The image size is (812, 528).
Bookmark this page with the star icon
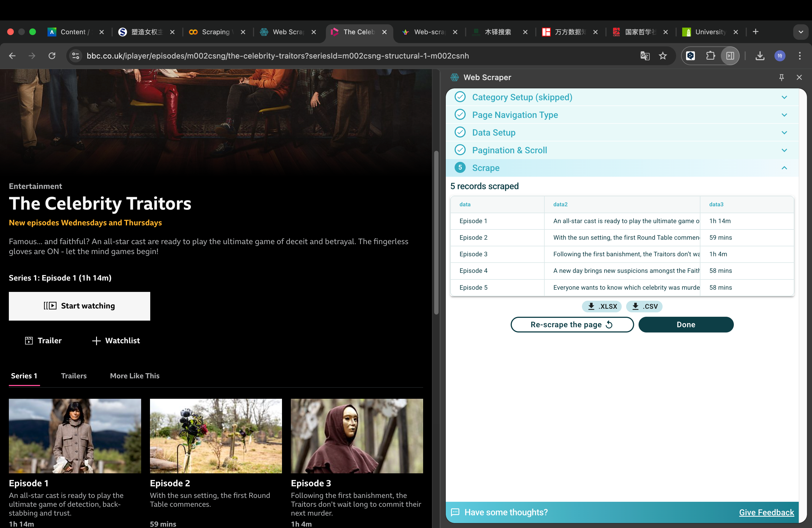coord(663,56)
